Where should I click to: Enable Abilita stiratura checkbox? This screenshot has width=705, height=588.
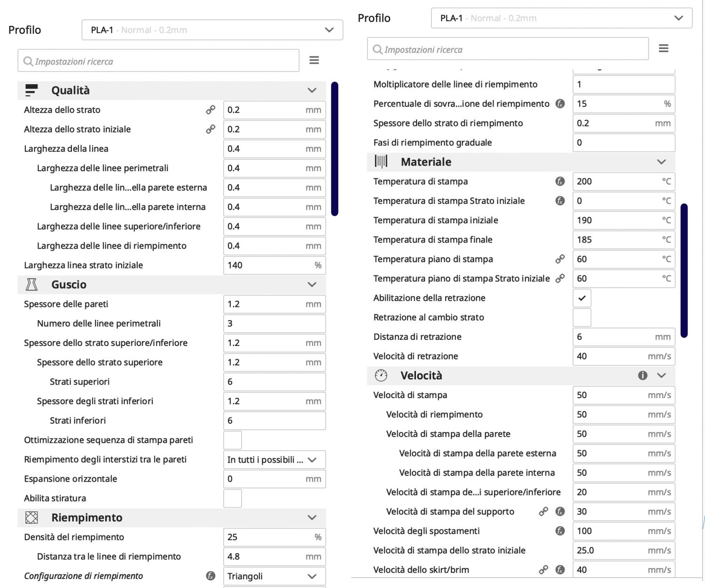pyautogui.click(x=232, y=498)
